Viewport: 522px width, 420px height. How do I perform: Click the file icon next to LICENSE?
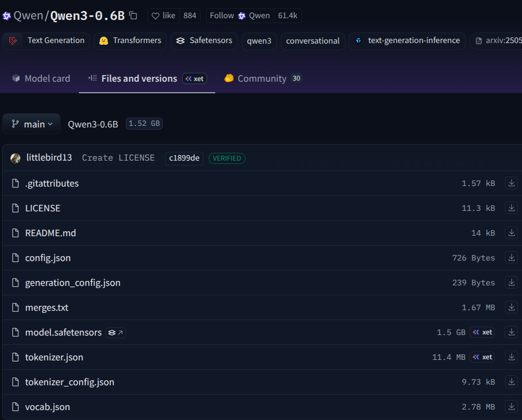15,208
